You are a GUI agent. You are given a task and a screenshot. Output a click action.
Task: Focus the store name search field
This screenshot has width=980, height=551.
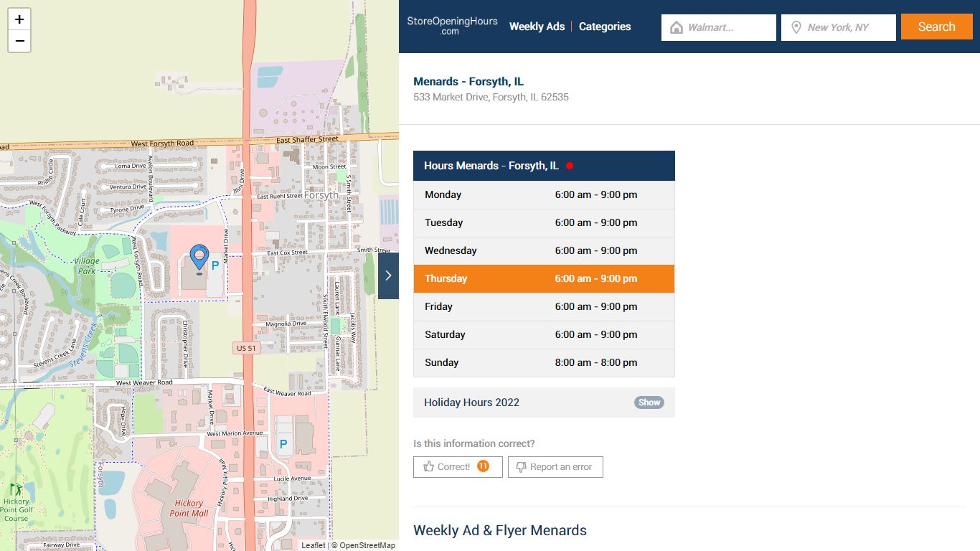click(x=719, y=27)
